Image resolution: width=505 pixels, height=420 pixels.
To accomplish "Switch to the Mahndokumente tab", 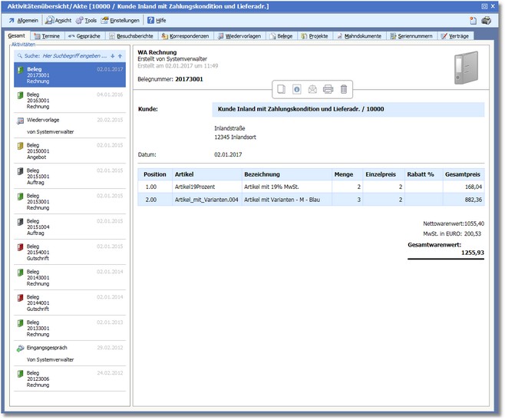I will [x=358, y=36].
